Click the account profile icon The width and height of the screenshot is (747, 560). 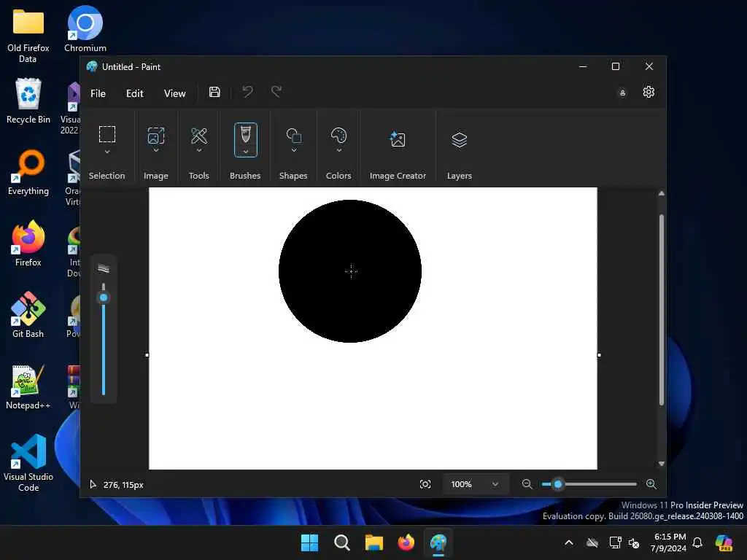tap(622, 93)
